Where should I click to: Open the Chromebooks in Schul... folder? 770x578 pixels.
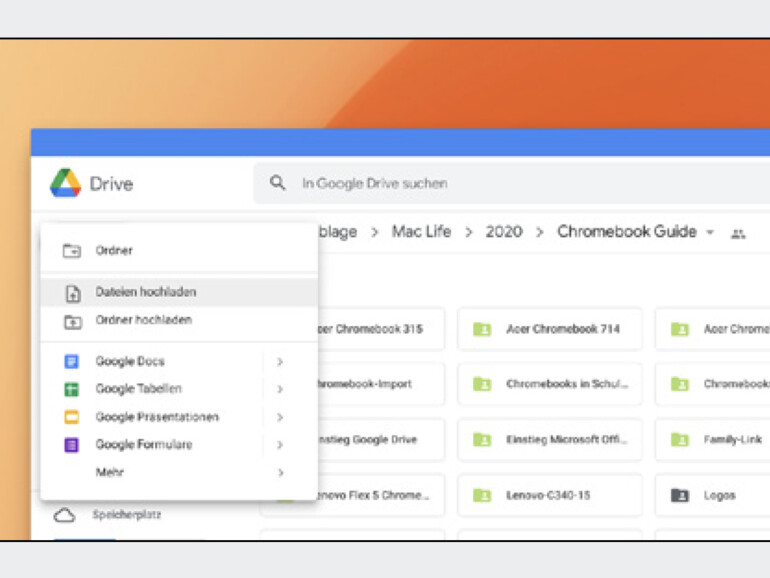(550, 384)
